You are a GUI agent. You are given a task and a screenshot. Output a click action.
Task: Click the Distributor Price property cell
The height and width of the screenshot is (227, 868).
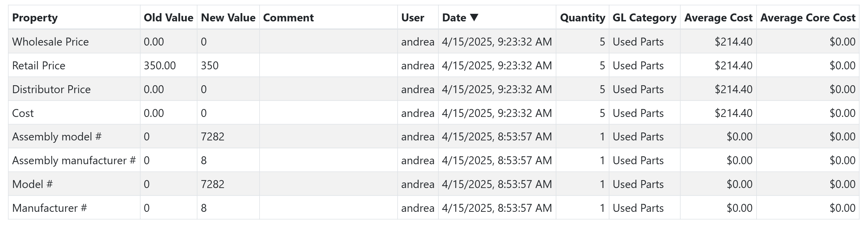tap(51, 89)
